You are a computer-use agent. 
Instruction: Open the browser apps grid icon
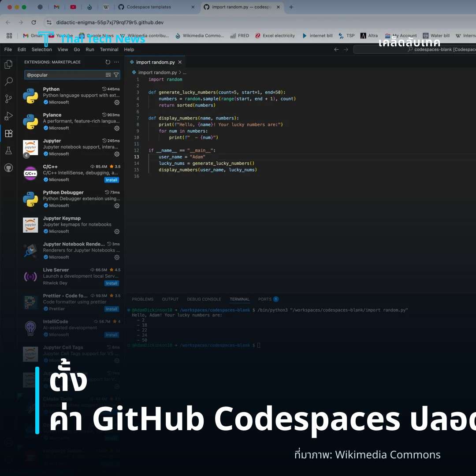(x=9, y=36)
